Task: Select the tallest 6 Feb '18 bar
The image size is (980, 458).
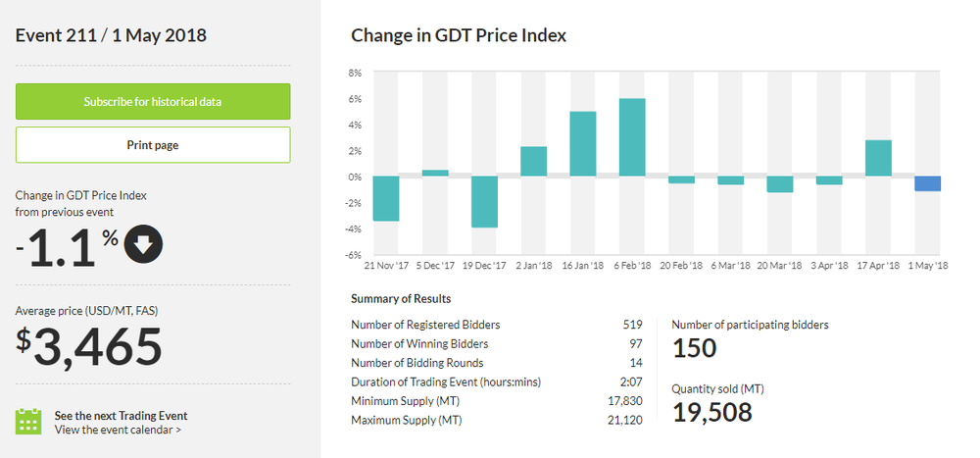Action: pos(632,137)
